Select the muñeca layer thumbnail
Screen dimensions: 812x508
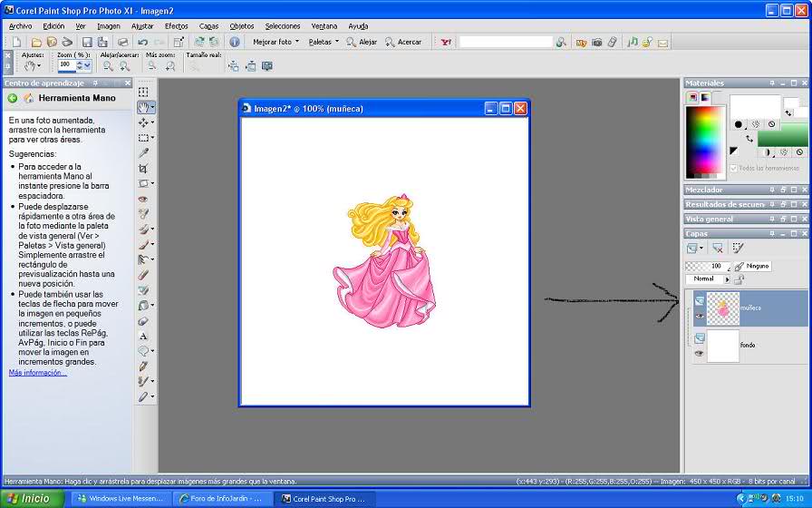722,308
